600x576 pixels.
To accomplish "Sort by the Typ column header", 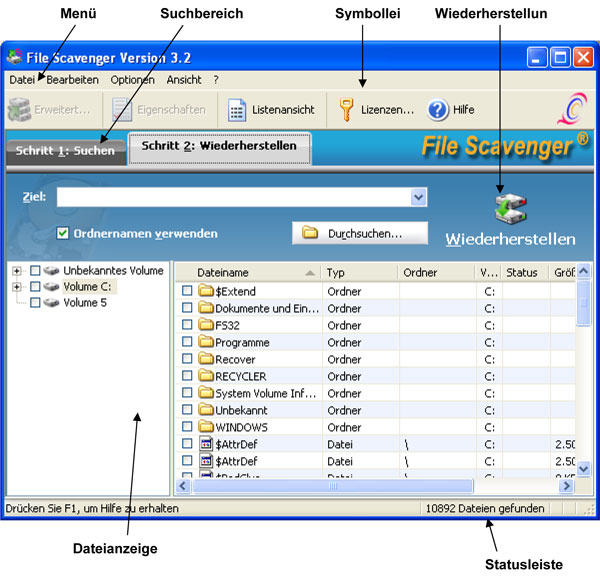I will click(360, 272).
